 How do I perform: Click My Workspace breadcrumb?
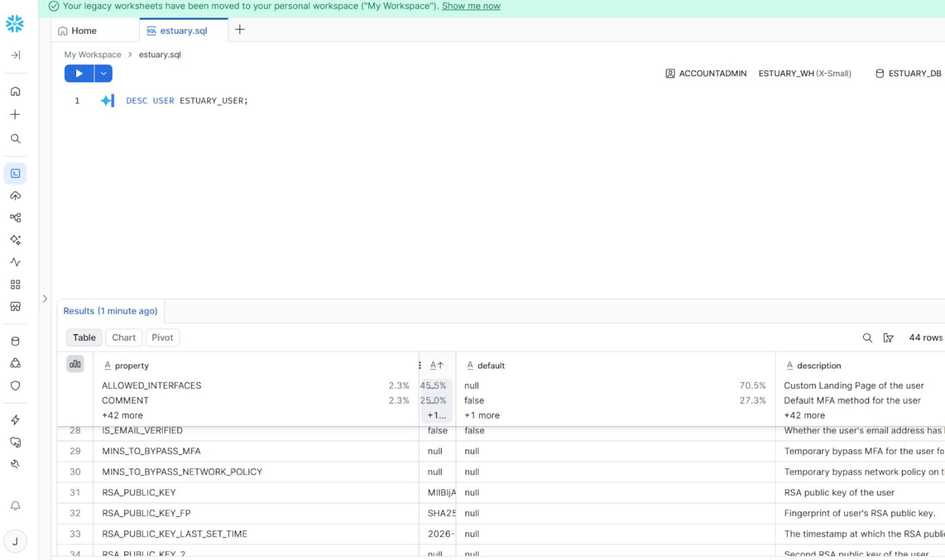(93, 55)
